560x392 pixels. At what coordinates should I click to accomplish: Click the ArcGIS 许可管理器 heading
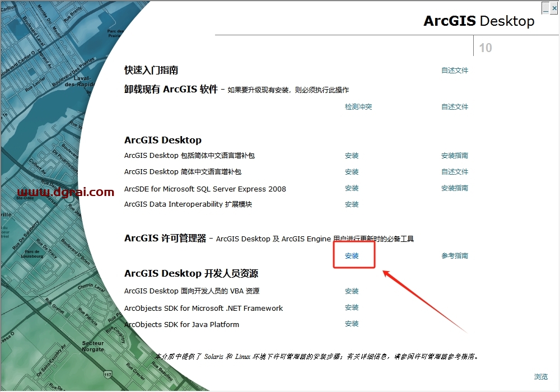(165, 238)
